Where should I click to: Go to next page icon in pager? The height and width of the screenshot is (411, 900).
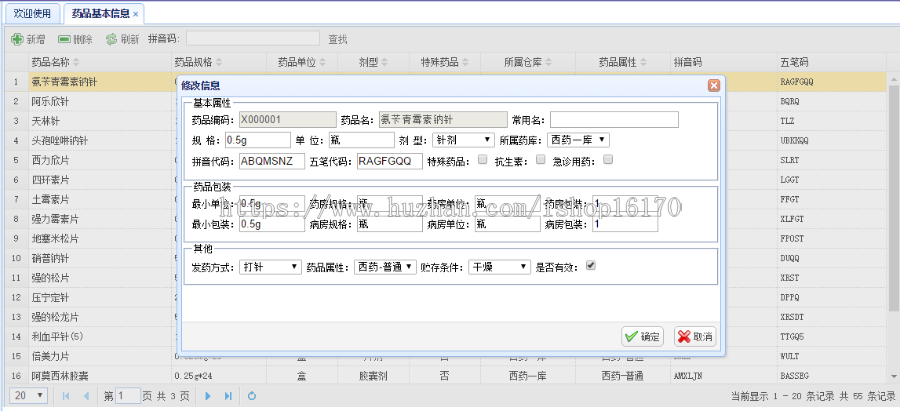point(208,396)
